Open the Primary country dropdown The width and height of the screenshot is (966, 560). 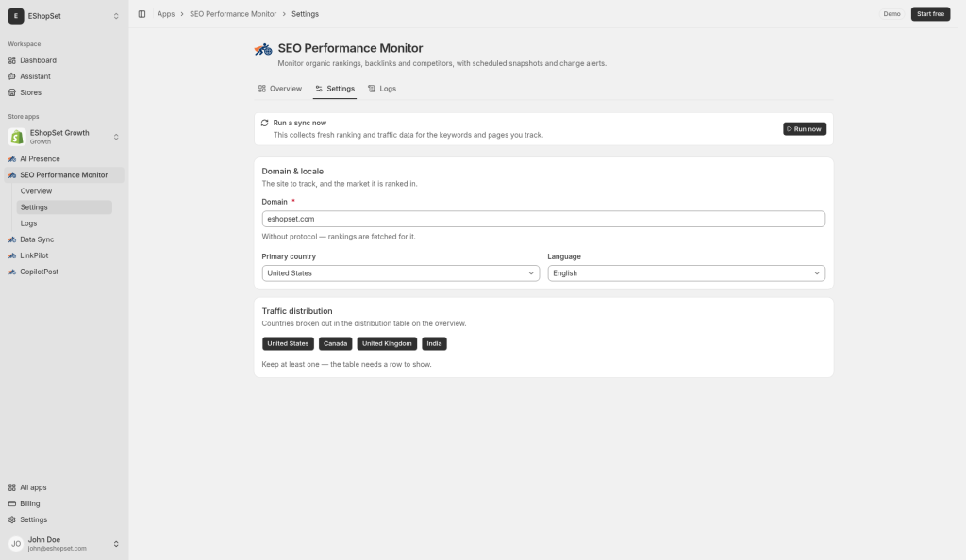(400, 273)
